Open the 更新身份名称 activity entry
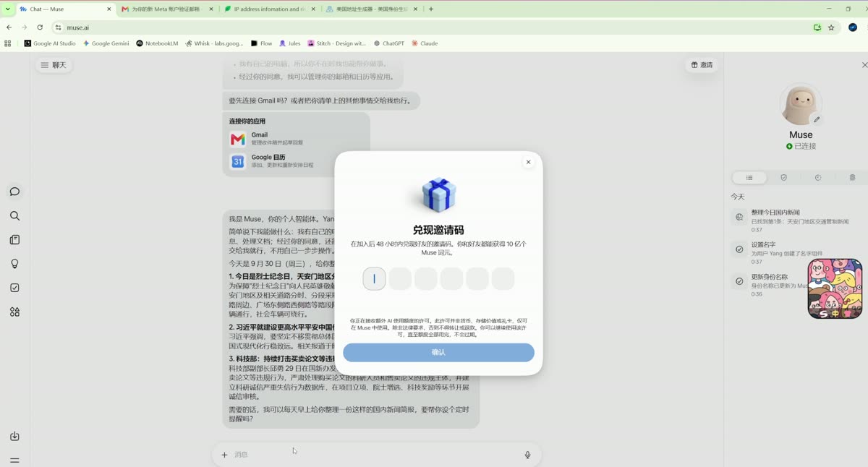The width and height of the screenshot is (868, 467). click(769, 285)
